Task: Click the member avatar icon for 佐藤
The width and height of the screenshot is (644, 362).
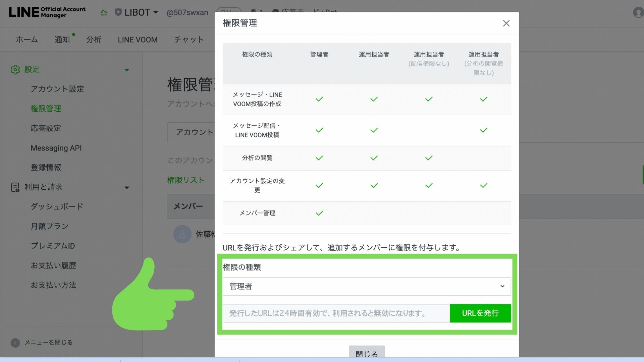Action: (x=182, y=234)
